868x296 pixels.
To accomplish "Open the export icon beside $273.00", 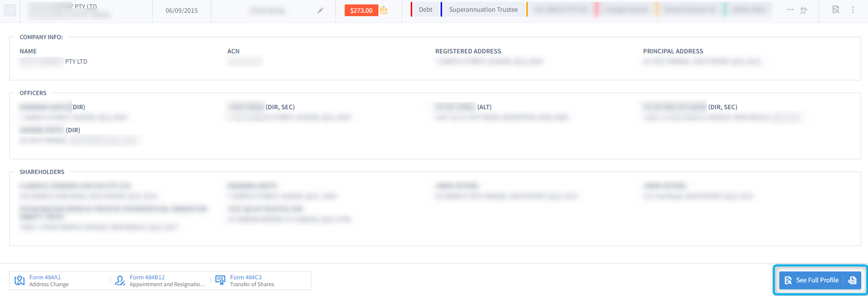I will coord(384,10).
